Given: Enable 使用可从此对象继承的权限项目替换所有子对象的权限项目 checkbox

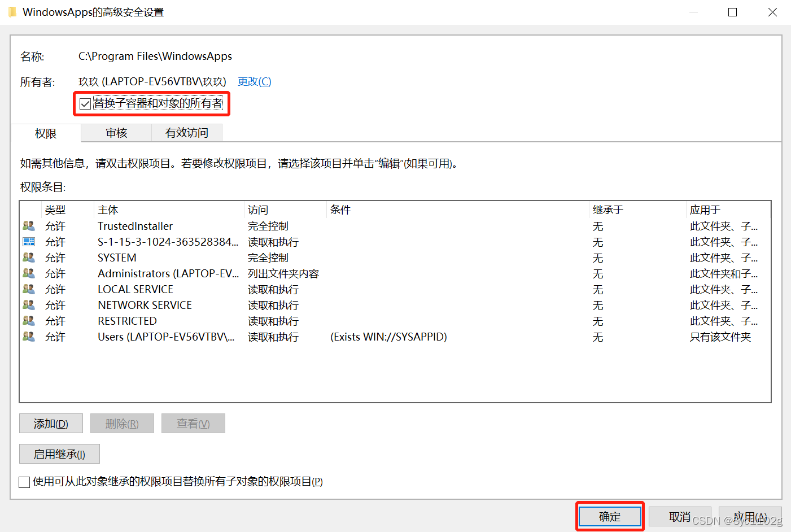Looking at the screenshot, I should click(x=24, y=482).
